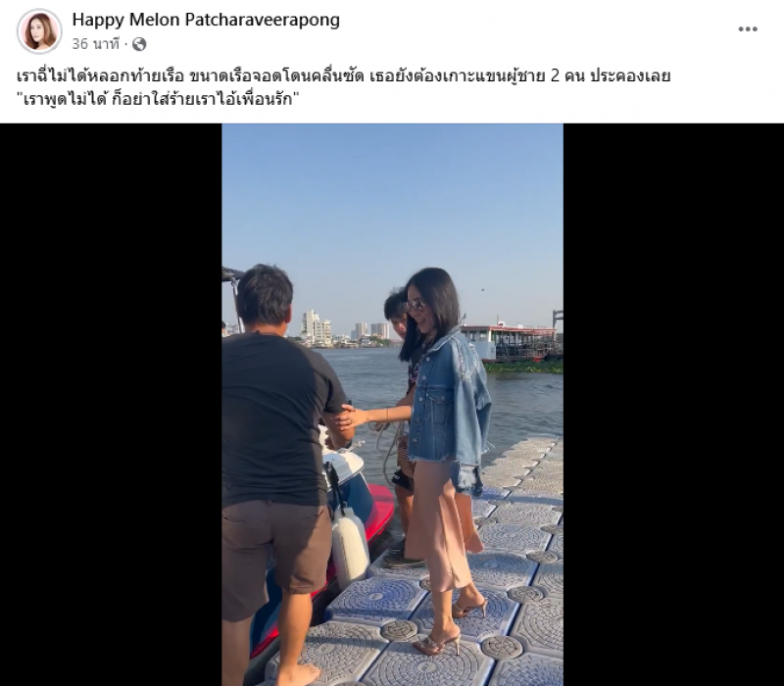
Task: Click the clasped hands in the video
Action: coord(348,419)
